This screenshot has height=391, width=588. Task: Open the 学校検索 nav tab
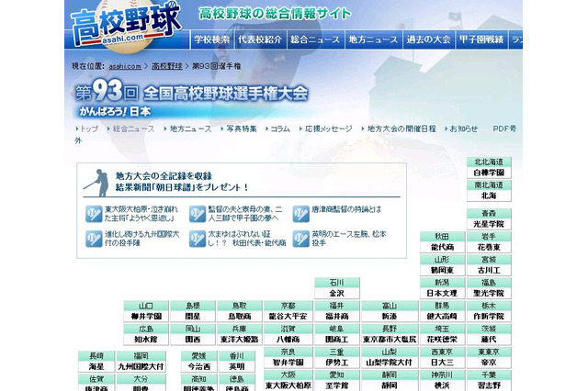click(x=212, y=39)
